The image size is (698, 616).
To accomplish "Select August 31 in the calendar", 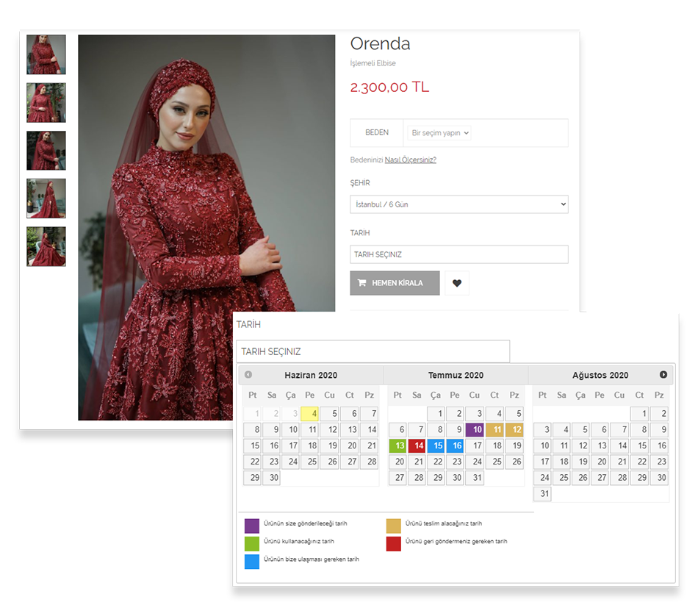I will [542, 494].
